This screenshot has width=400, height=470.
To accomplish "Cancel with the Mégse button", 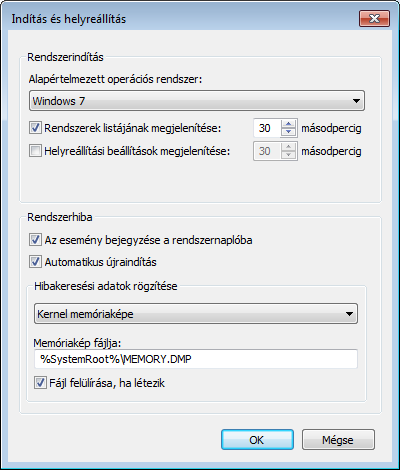I will (x=338, y=440).
